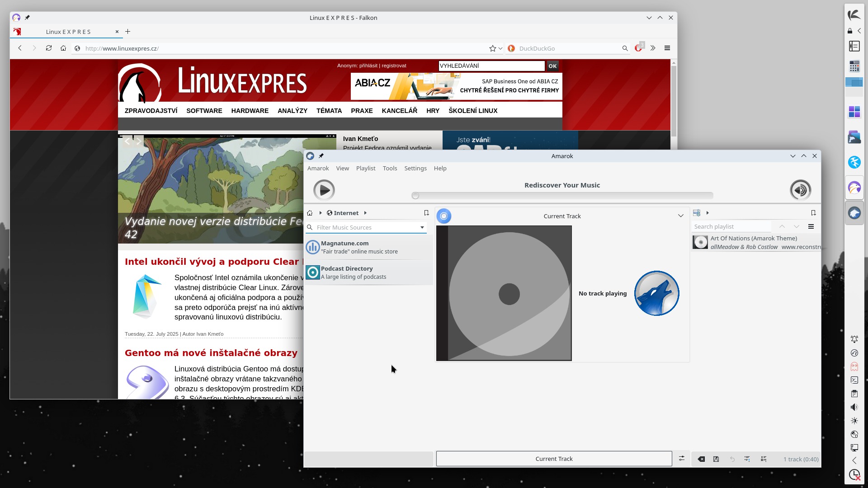Click the pin icon in the Amarok titlebar
Screen dimensions: 868x488
point(321,156)
